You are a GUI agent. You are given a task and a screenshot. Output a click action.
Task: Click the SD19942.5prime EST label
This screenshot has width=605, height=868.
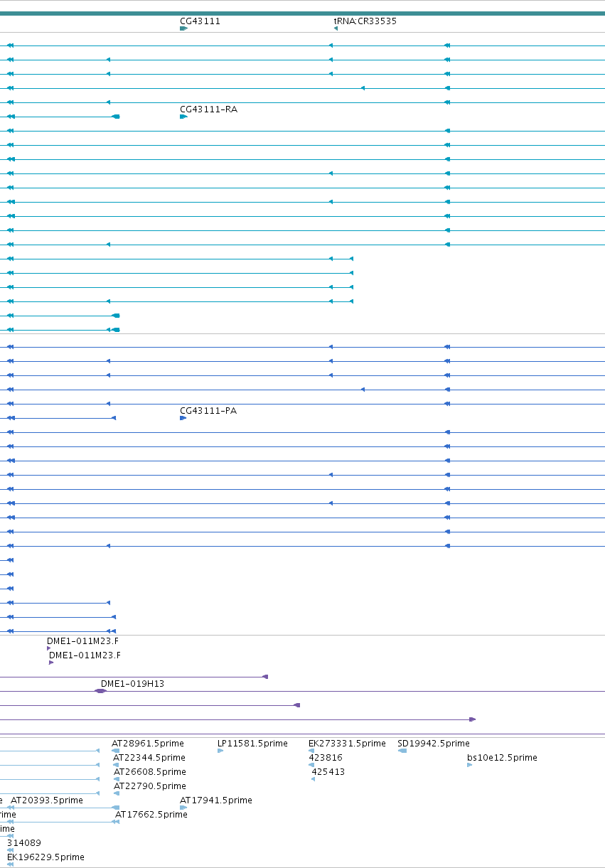click(x=434, y=744)
